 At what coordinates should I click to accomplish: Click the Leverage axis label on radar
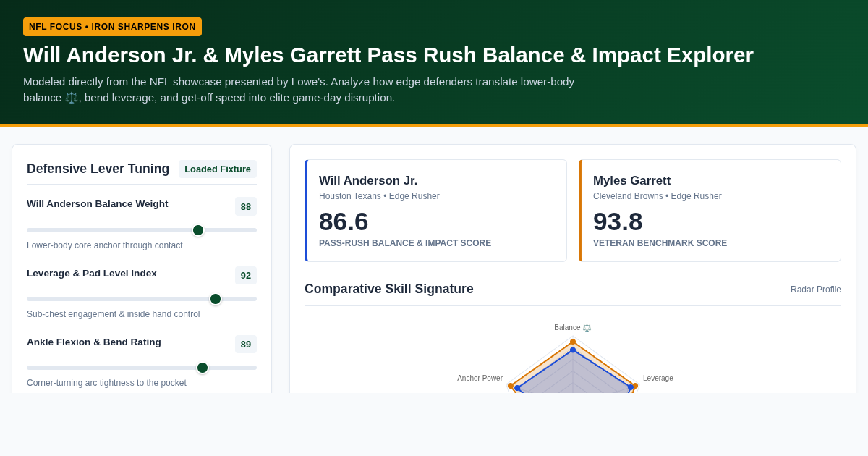point(658,378)
